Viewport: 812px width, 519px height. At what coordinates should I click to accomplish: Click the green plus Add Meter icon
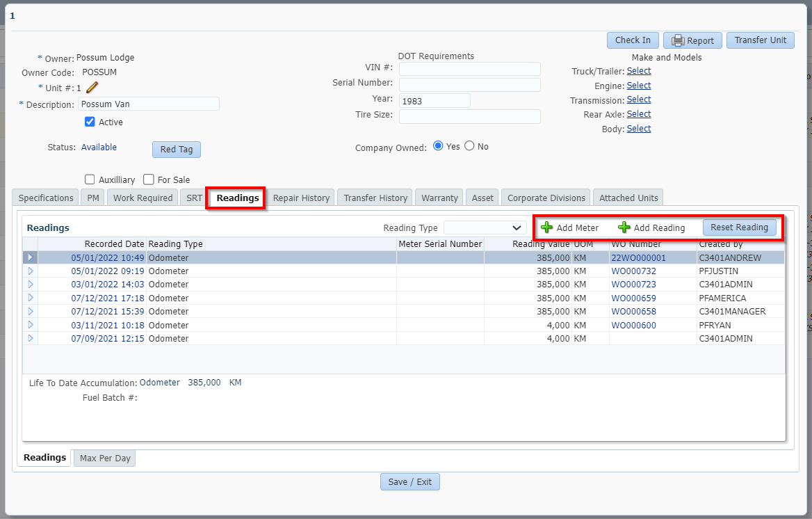[x=546, y=227]
